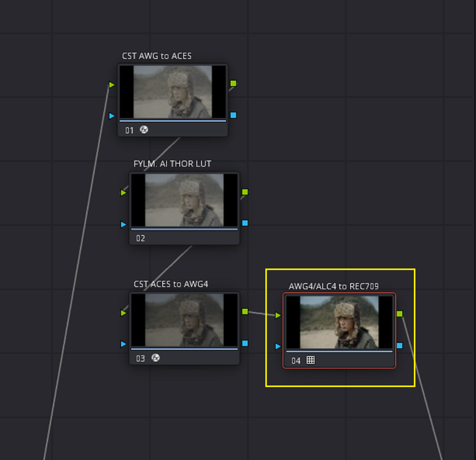Screen dimensions: 476x460
Task: Click node 03 blue key input triangle
Action: click(x=123, y=344)
